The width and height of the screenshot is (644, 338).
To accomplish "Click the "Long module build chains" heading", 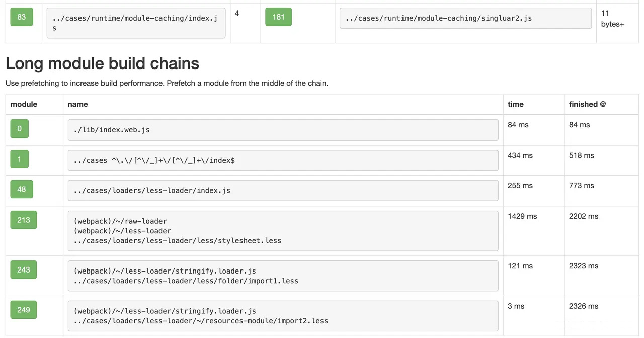I will click(102, 63).
